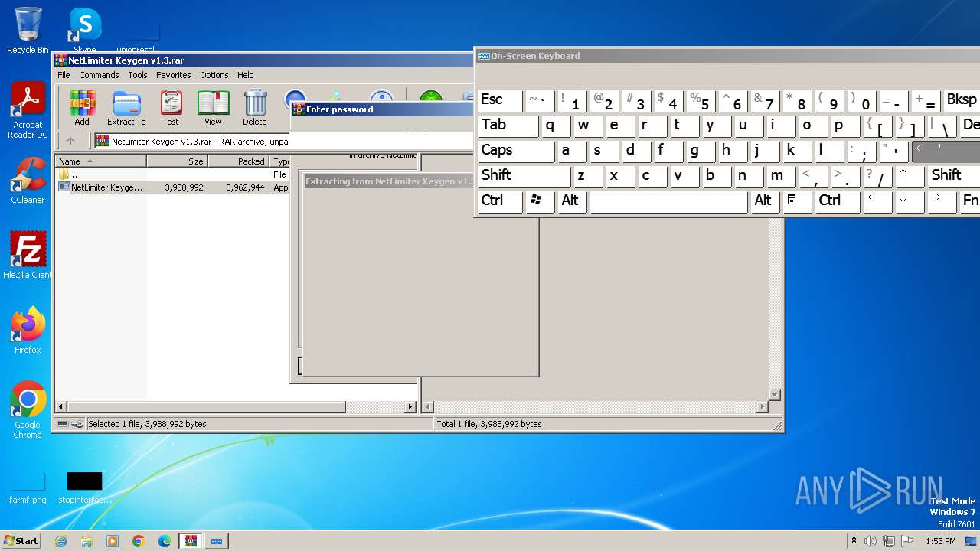This screenshot has height=551, width=980.
Task: Click the Tab key on On-Screen Keyboard
Action: 508,126
